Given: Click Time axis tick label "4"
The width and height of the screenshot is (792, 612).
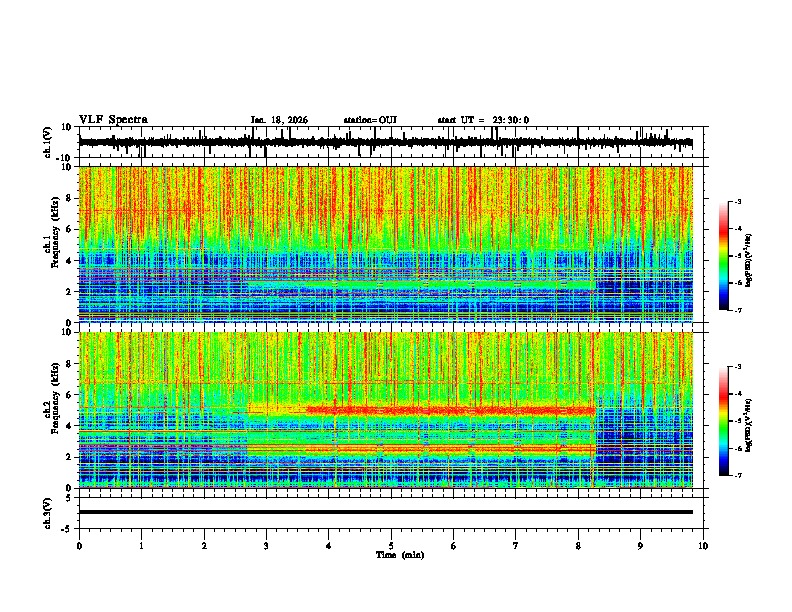Looking at the screenshot, I should tap(329, 546).
